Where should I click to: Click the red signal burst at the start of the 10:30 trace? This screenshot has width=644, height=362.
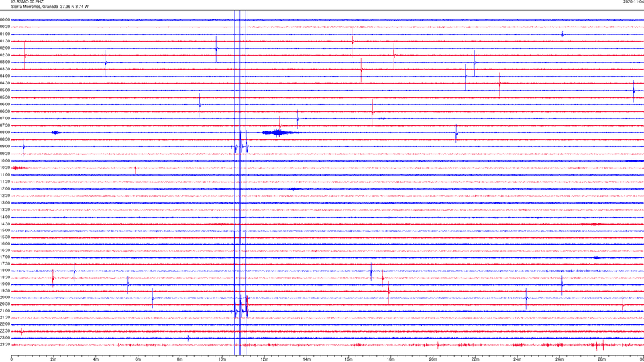click(x=19, y=168)
